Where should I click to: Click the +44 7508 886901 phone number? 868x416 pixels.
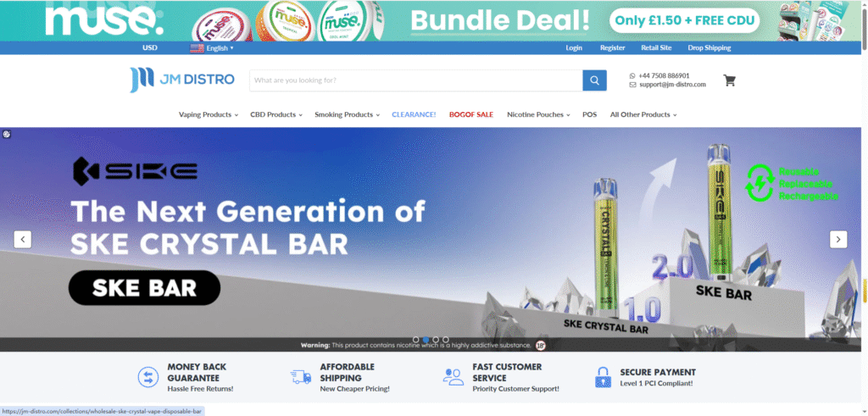click(664, 75)
